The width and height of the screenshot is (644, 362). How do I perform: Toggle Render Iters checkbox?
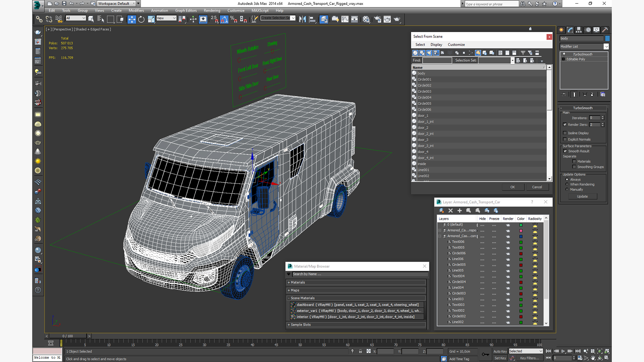565,125
